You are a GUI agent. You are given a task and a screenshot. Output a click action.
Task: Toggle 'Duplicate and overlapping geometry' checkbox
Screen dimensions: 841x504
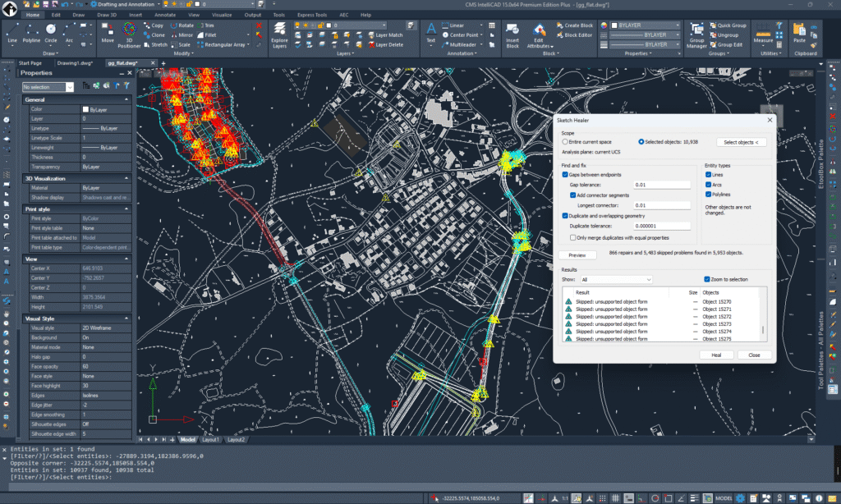point(565,216)
